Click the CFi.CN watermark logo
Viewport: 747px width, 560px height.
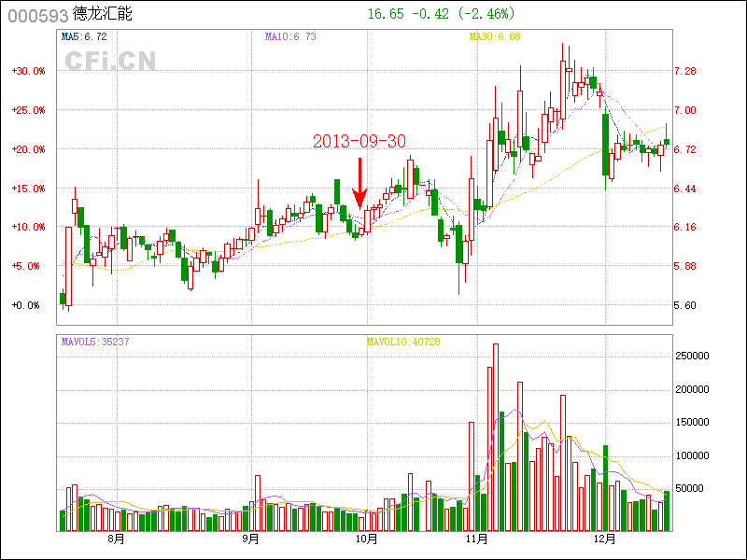coord(109,61)
